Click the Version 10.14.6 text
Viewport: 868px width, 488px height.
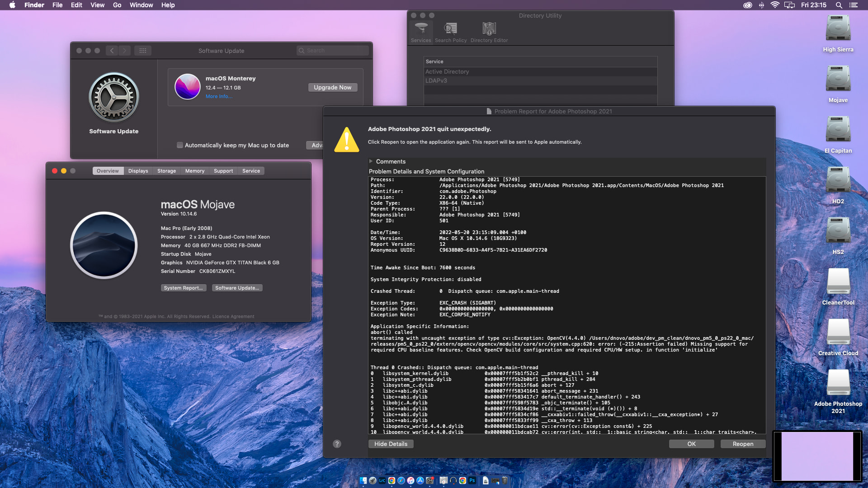[x=179, y=214]
